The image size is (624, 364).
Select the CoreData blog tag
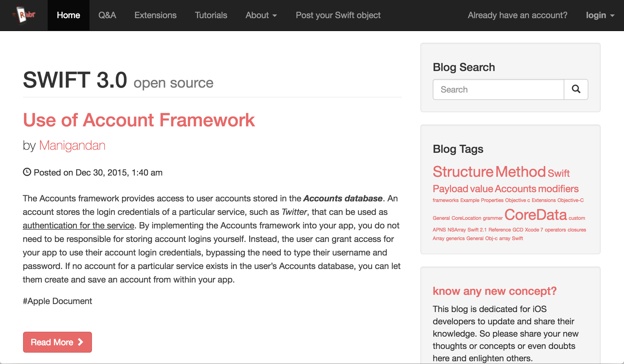tap(535, 215)
